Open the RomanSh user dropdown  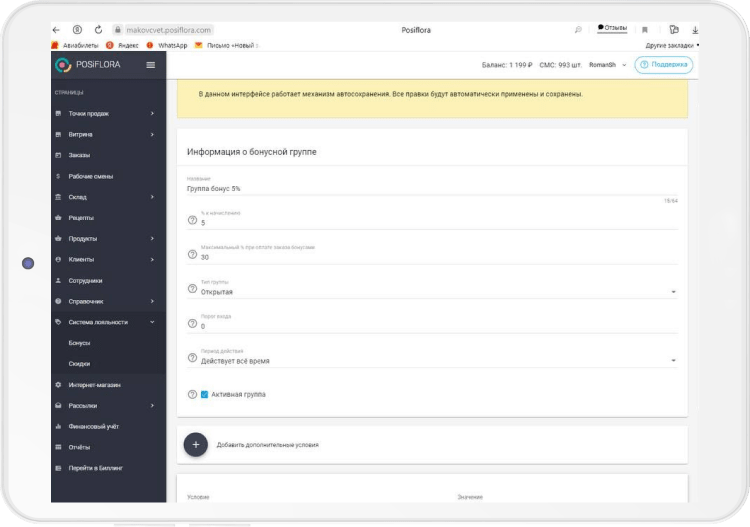click(x=607, y=65)
